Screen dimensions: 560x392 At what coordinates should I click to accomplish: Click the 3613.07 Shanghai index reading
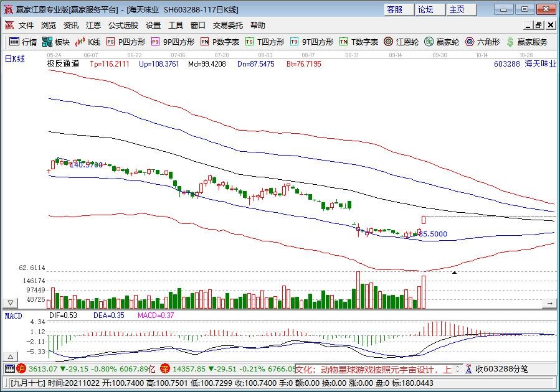coord(43,369)
